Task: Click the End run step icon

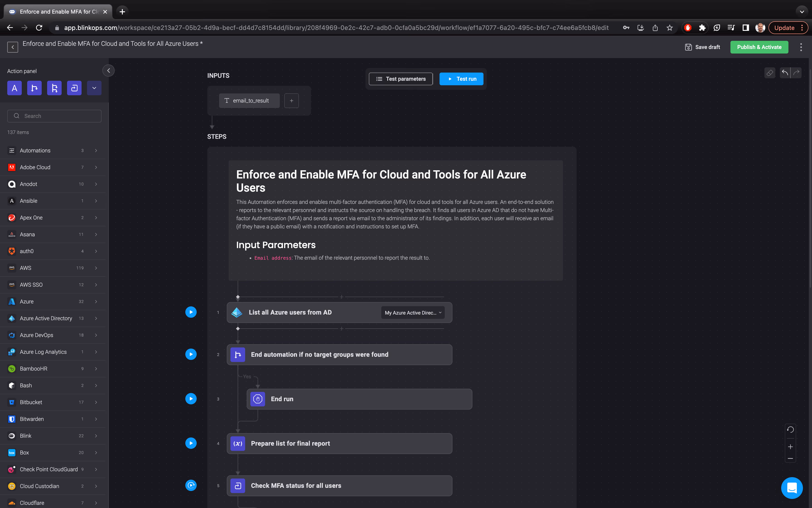Action: coord(258,399)
